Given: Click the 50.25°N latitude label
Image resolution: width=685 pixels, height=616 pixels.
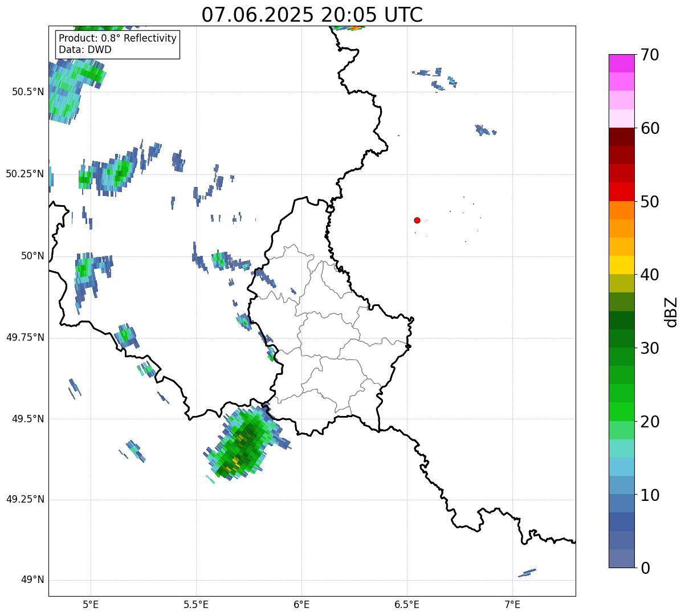Looking at the screenshot, I should (x=25, y=174).
